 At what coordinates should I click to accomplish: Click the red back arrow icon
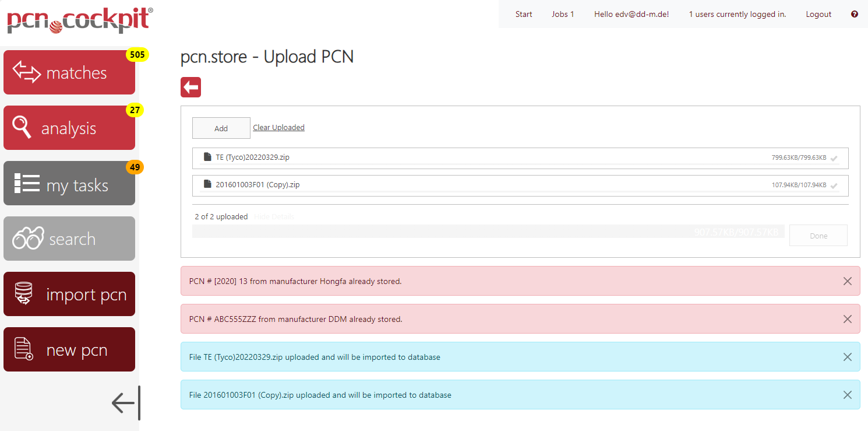[190, 86]
